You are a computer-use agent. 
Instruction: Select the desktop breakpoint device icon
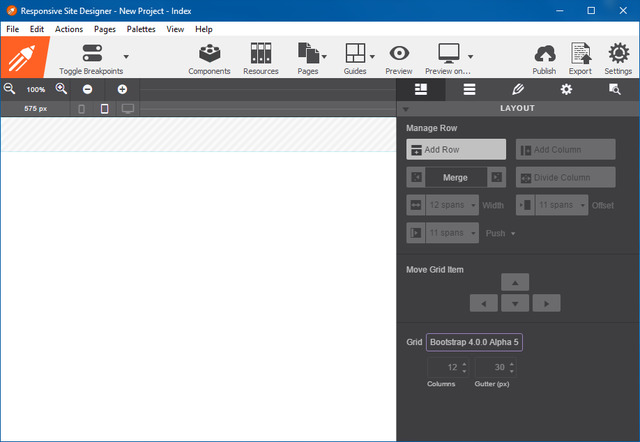click(128, 107)
